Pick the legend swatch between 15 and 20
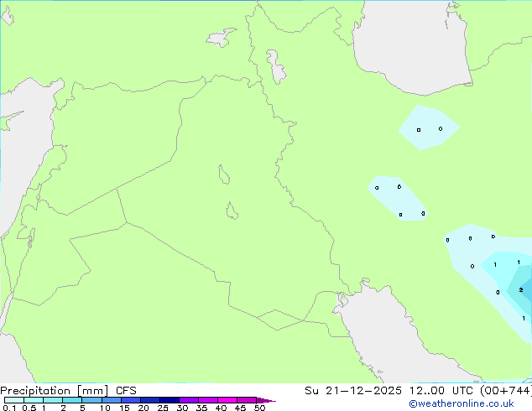 point(131,400)
